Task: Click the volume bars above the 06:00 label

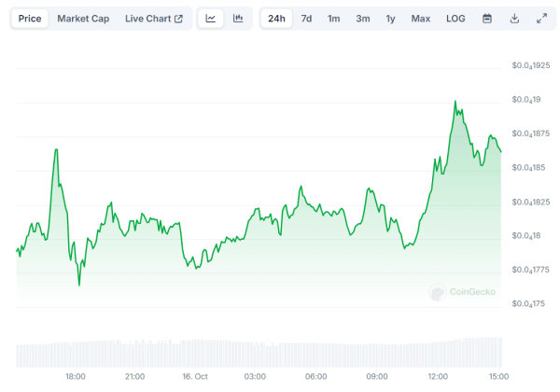Action: click(316, 353)
